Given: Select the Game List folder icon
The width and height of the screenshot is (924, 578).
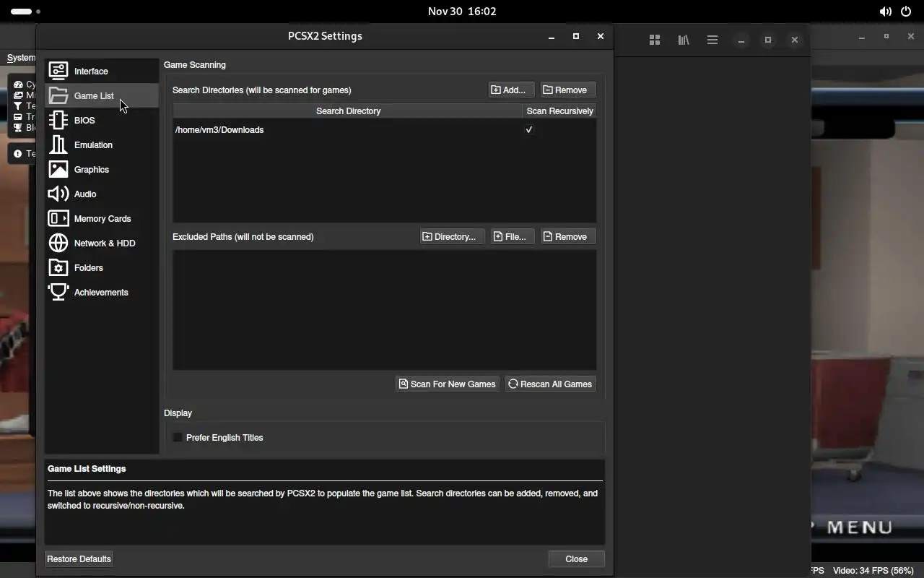Looking at the screenshot, I should click(58, 95).
